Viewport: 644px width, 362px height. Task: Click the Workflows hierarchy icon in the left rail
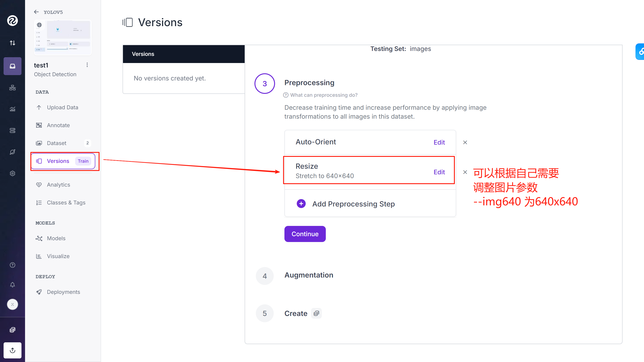pos(12,88)
